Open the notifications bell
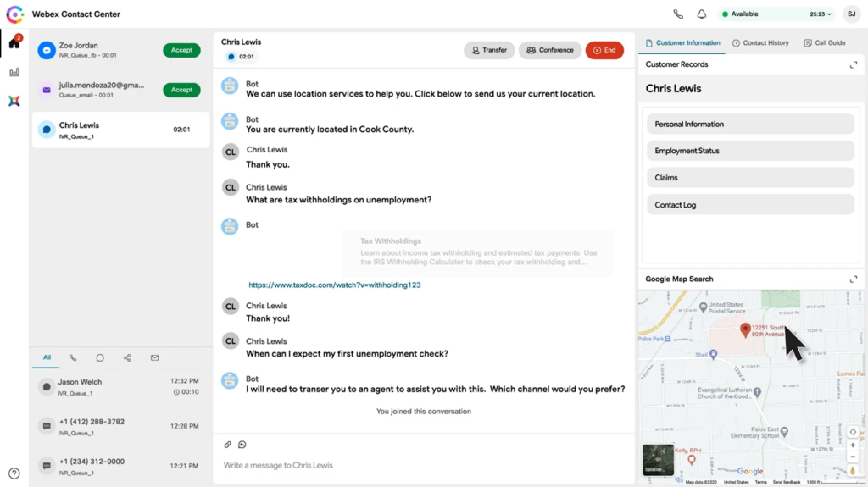The height and width of the screenshot is (487, 868). pos(702,14)
